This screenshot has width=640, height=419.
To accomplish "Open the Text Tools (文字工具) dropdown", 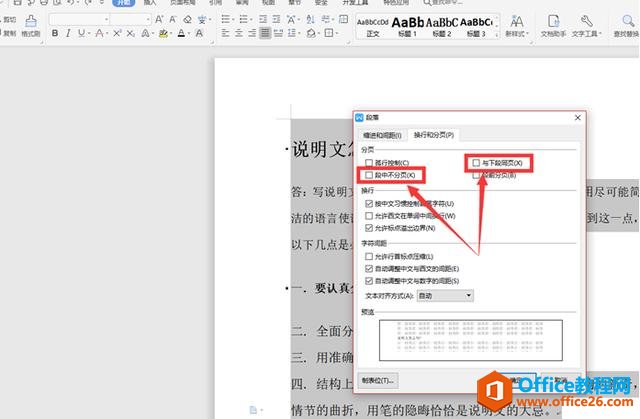I will 587,26.
